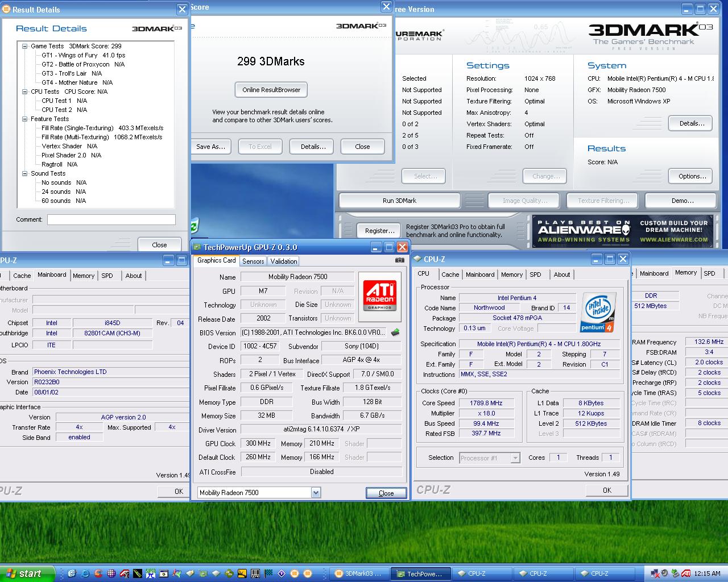
Task: Click the Result Details title bar icon
Action: [x=6, y=9]
